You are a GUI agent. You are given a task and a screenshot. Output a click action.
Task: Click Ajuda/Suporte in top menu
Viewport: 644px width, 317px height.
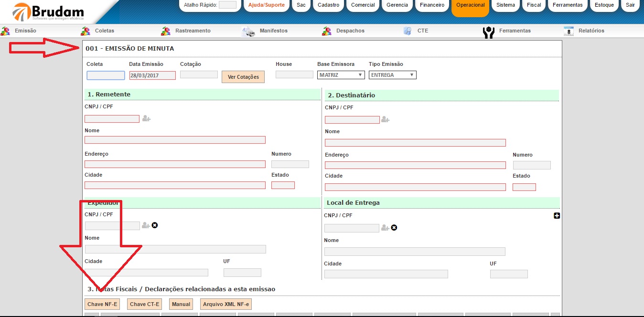(x=266, y=5)
